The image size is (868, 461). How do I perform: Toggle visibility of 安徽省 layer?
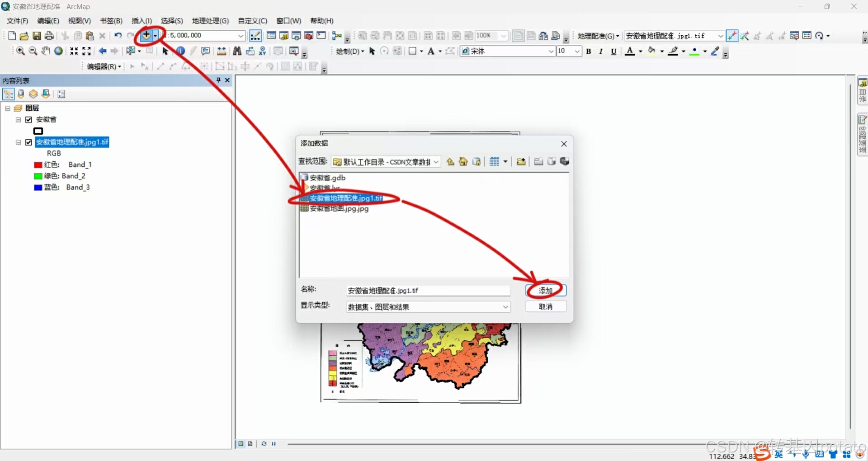[x=29, y=120]
